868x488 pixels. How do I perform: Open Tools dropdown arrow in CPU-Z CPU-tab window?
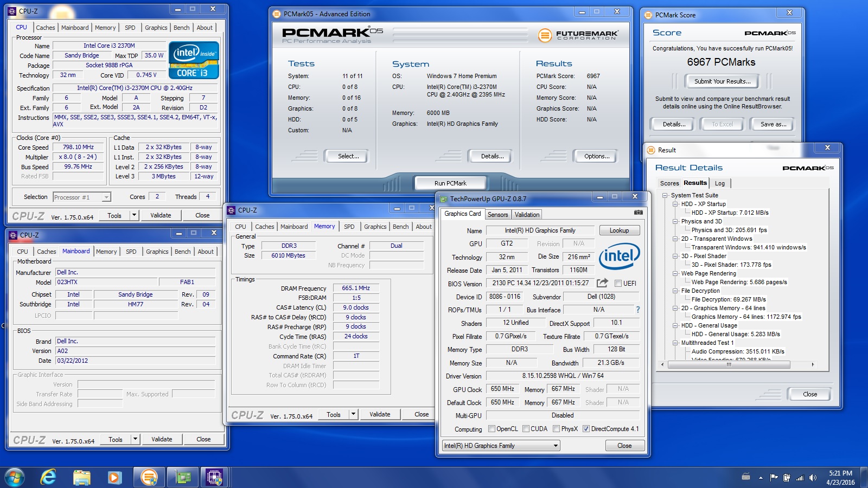click(x=134, y=215)
